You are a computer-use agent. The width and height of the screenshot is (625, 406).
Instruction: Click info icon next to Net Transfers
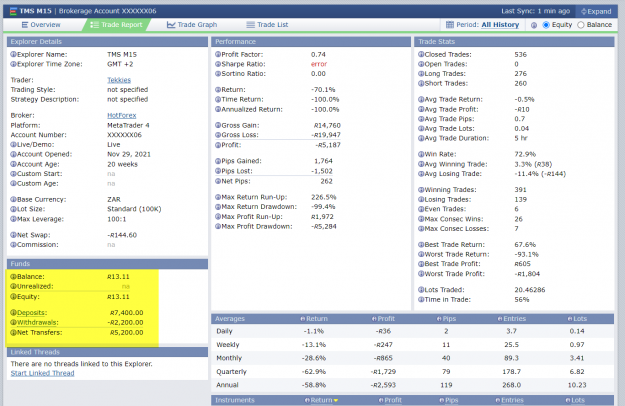(x=14, y=332)
